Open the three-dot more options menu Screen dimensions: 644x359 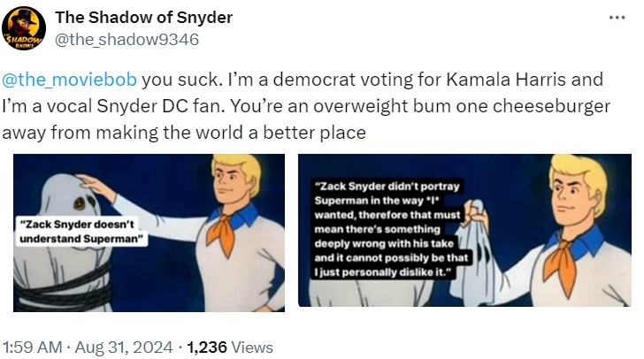[617, 18]
